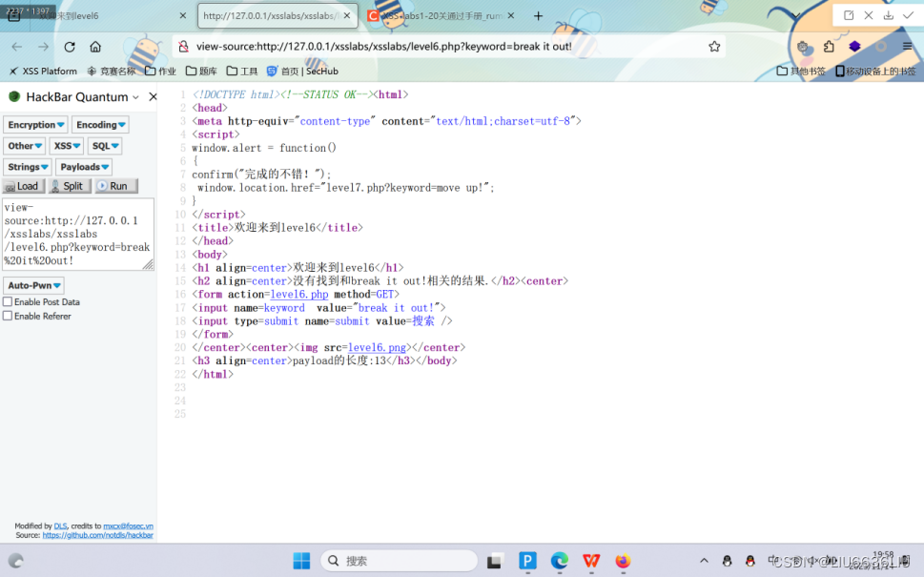Open the 工具 bookmark folder
Screen dimensions: 924x577
[x=242, y=72]
